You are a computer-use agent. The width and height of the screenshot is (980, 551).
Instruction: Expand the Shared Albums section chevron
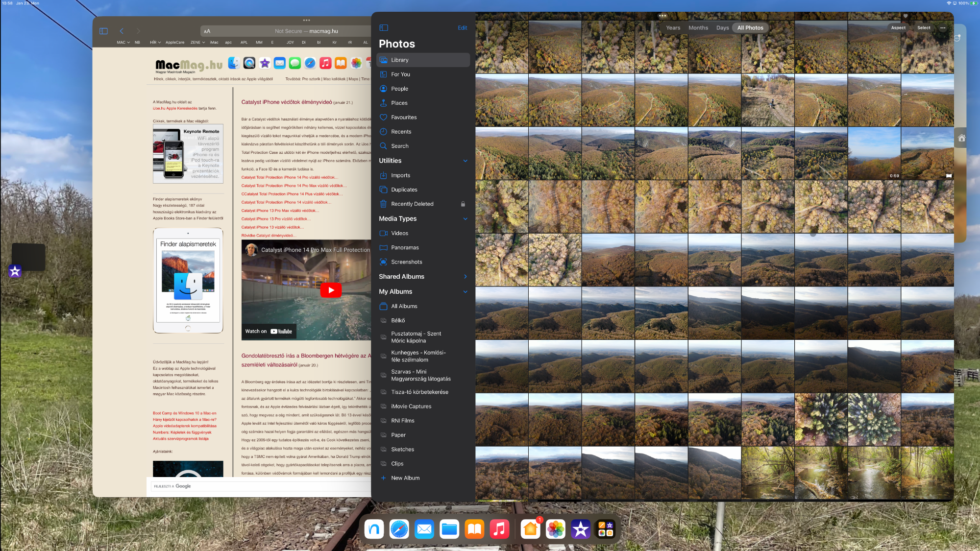pos(465,277)
